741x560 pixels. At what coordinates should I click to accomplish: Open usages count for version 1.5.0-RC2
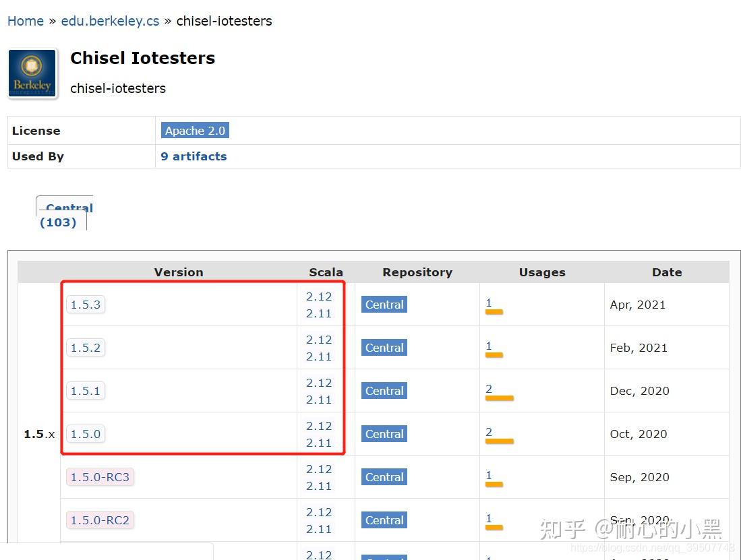pos(489,518)
